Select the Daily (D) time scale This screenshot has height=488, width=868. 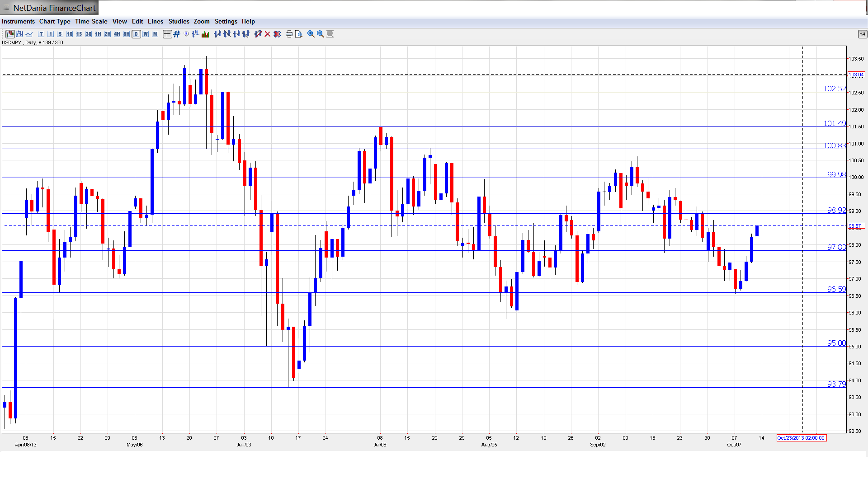(x=136, y=34)
